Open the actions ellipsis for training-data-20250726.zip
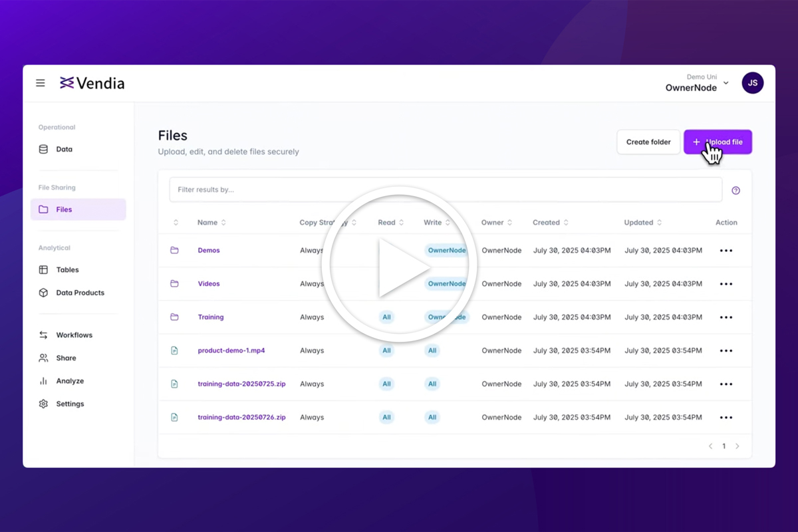This screenshot has height=532, width=798. point(726,418)
